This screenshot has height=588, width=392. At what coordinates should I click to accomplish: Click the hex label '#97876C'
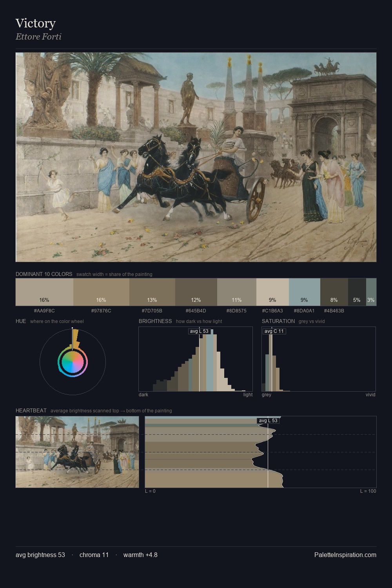101,311
